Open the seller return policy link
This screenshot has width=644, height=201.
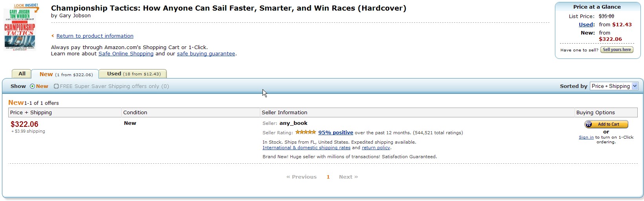click(376, 148)
